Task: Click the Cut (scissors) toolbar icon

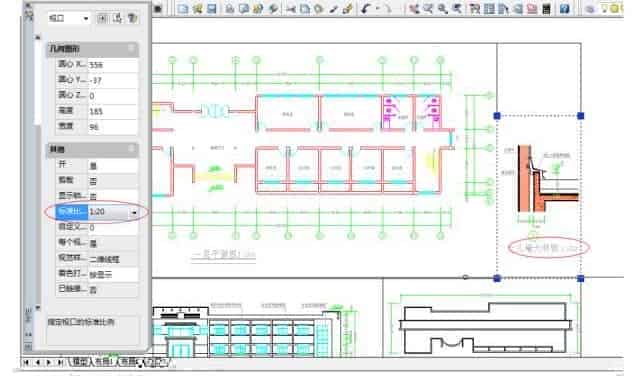Action: (291, 8)
